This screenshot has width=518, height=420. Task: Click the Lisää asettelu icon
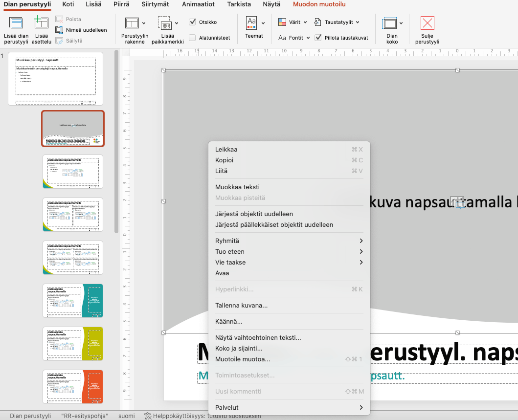pyautogui.click(x=41, y=23)
